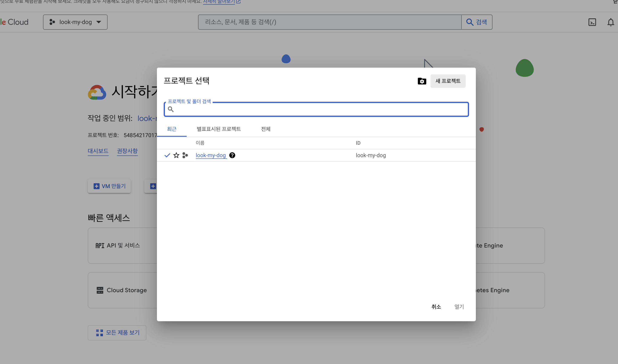
Task: Click the manage resources folder-gear icon
Action: tap(422, 81)
